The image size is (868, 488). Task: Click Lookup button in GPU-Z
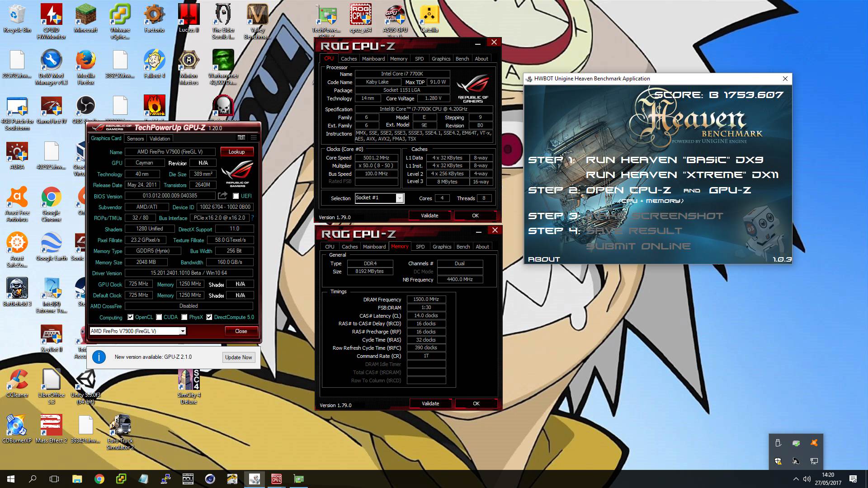pos(236,152)
